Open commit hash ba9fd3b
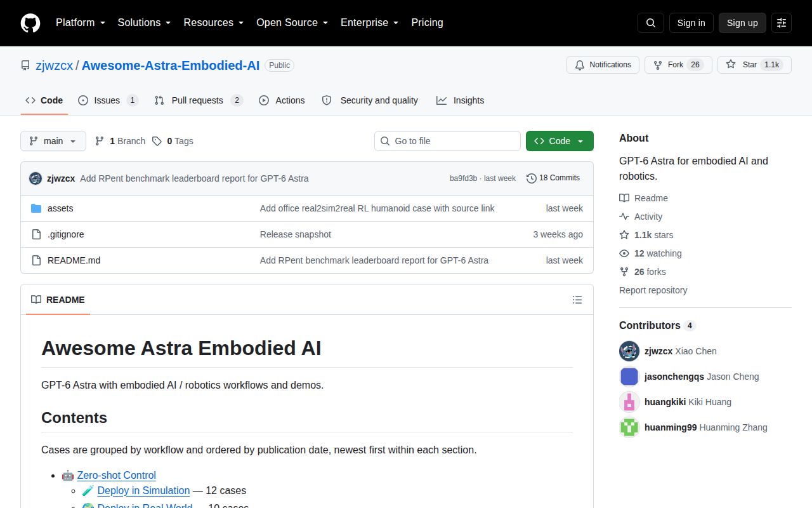 (463, 178)
